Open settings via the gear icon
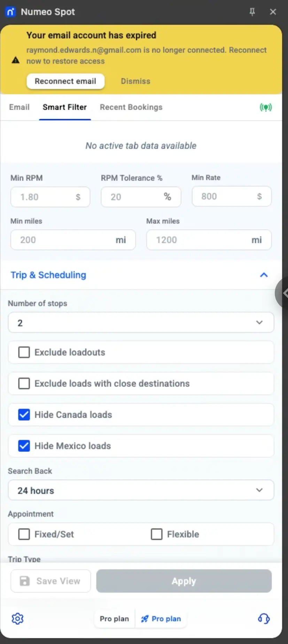This screenshot has width=288, height=644. point(17,619)
